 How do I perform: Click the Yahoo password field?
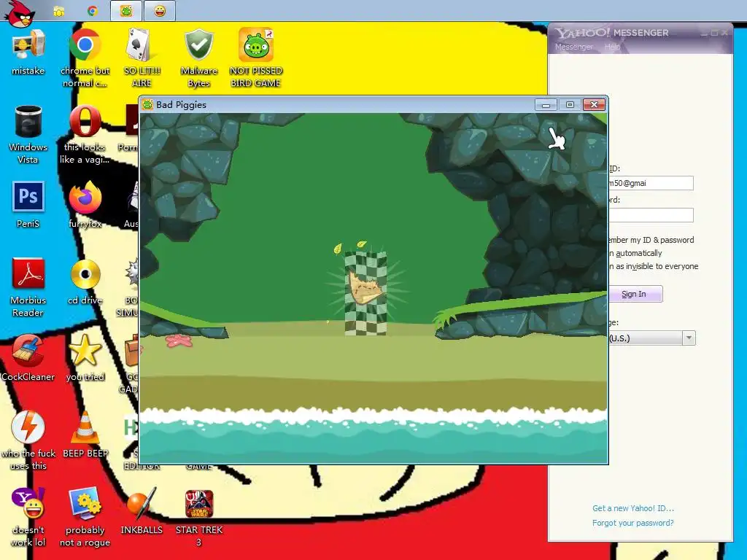click(x=651, y=215)
